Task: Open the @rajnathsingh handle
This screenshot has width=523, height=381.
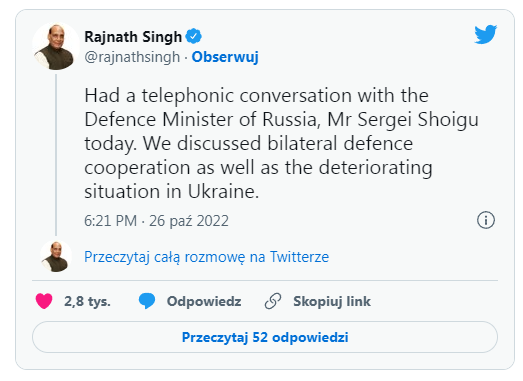Action: tap(132, 57)
